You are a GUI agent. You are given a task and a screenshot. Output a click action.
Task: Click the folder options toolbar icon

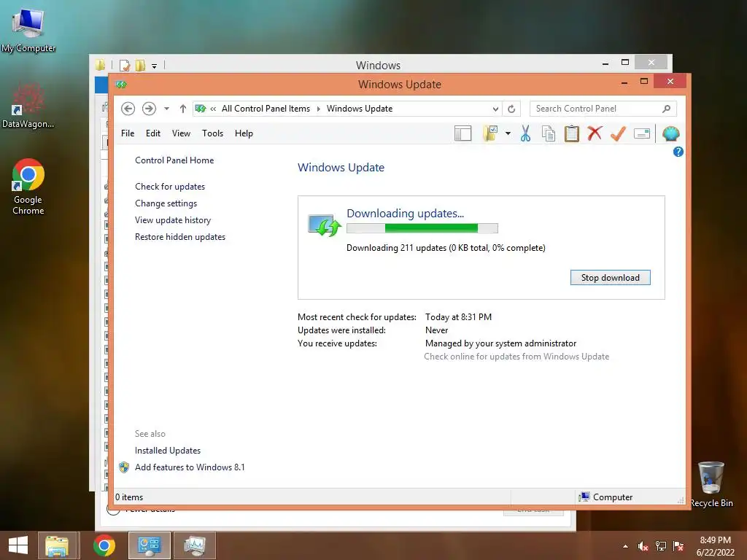pos(490,133)
